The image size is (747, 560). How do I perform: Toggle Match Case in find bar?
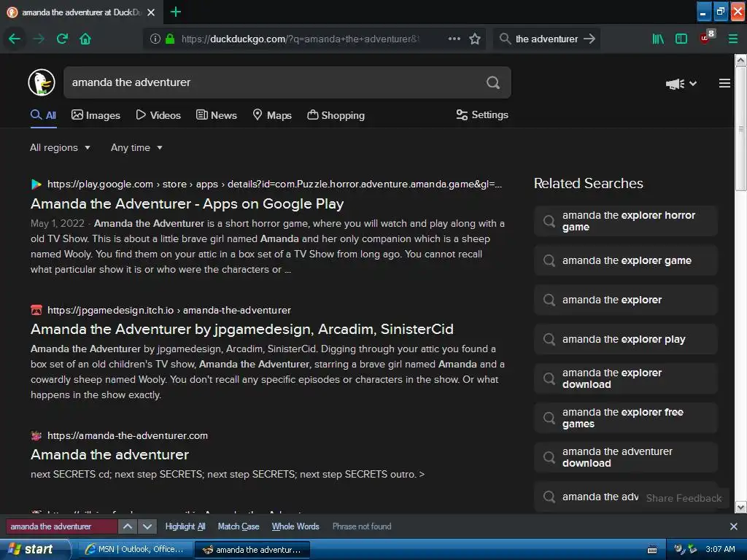pos(239,526)
